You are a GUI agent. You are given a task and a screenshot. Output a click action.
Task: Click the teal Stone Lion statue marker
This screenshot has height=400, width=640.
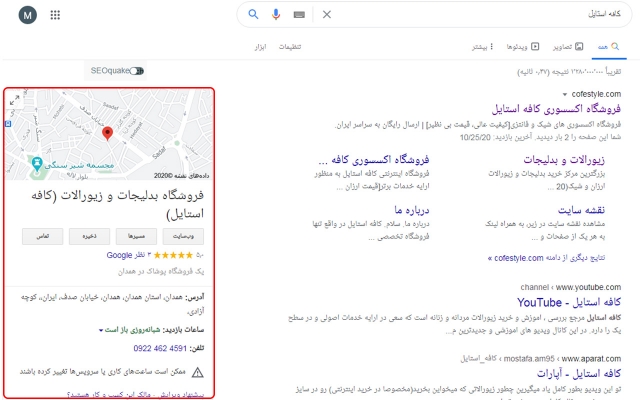point(37,164)
